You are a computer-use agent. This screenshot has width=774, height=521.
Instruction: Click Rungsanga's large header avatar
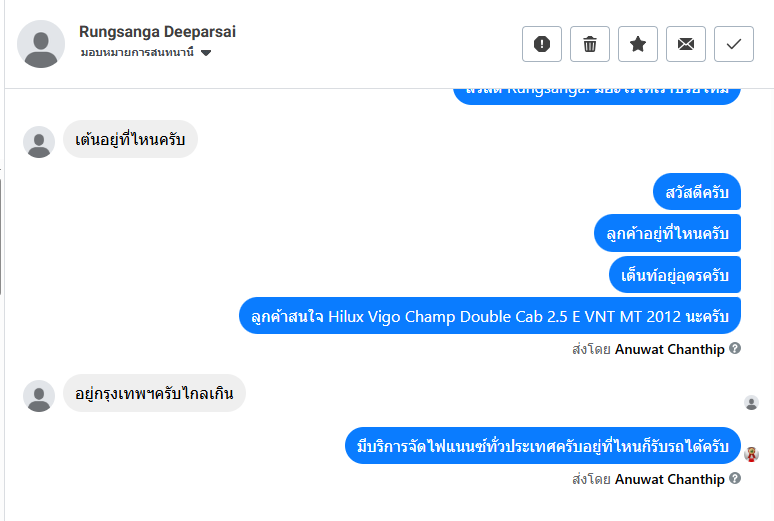[x=41, y=44]
